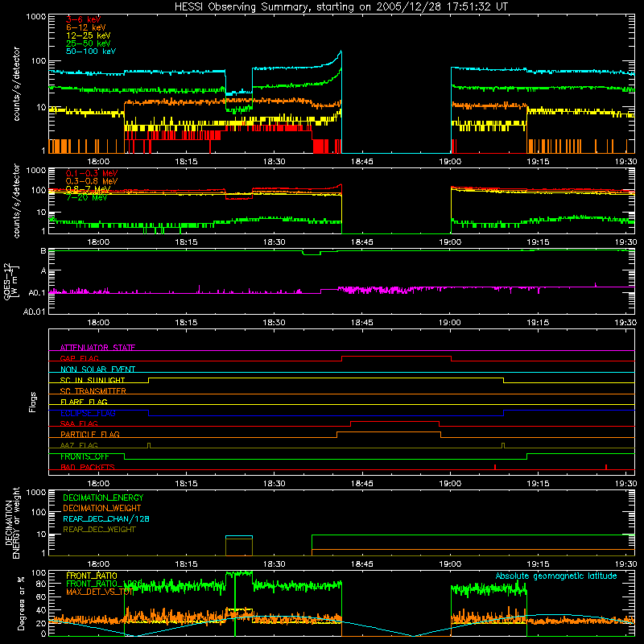
Task: Click the GOES-12 vertical axis label
Action: 11,281
